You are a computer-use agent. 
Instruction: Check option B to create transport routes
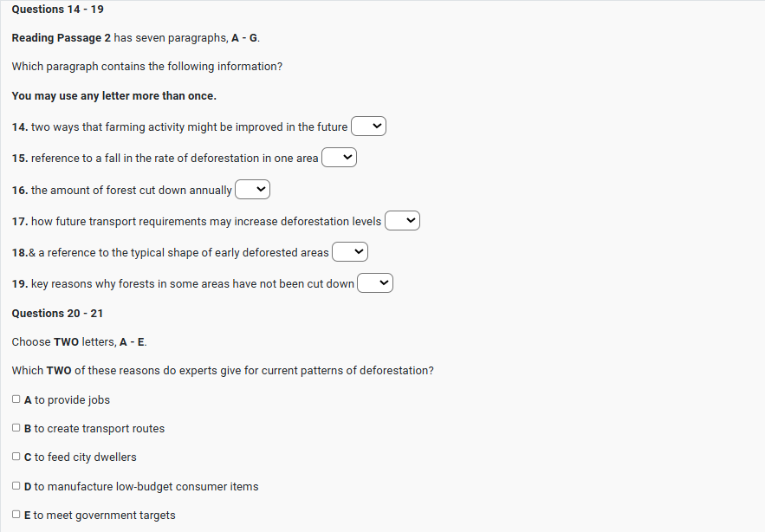17,428
